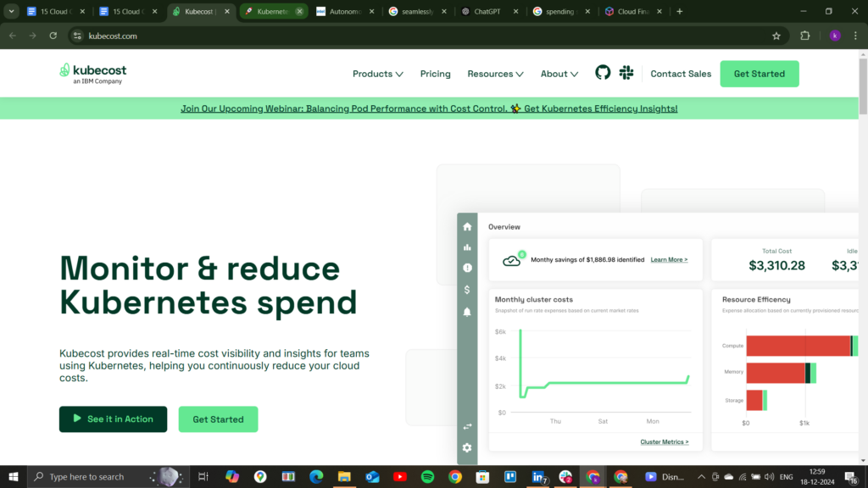
Task: Open Chrome three-dot menu
Action: tap(855, 36)
